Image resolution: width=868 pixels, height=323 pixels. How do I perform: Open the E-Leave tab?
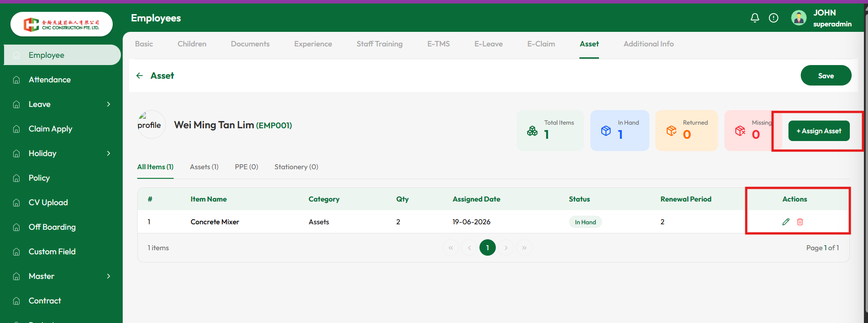[489, 44]
